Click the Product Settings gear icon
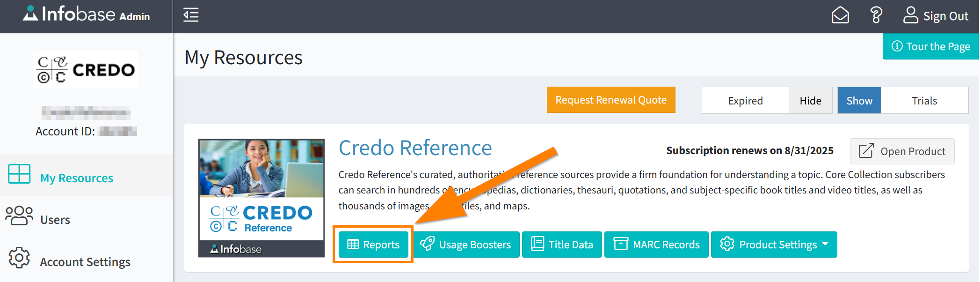This screenshot has height=282, width=980. pyautogui.click(x=727, y=244)
